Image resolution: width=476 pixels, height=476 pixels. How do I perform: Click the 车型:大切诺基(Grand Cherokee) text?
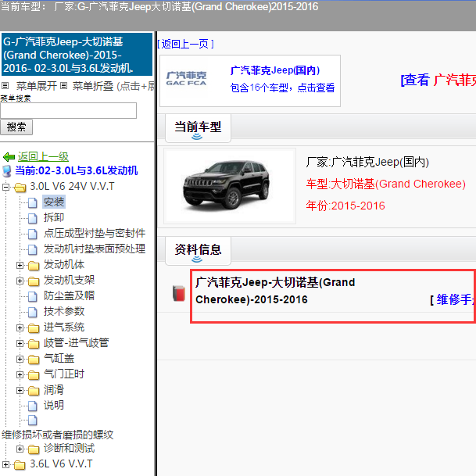[x=386, y=184]
